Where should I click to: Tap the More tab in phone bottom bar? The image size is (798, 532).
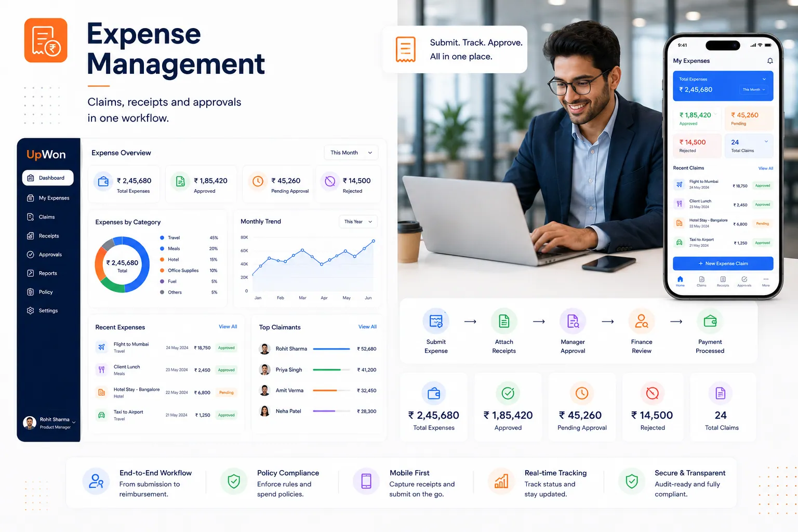[x=766, y=281]
